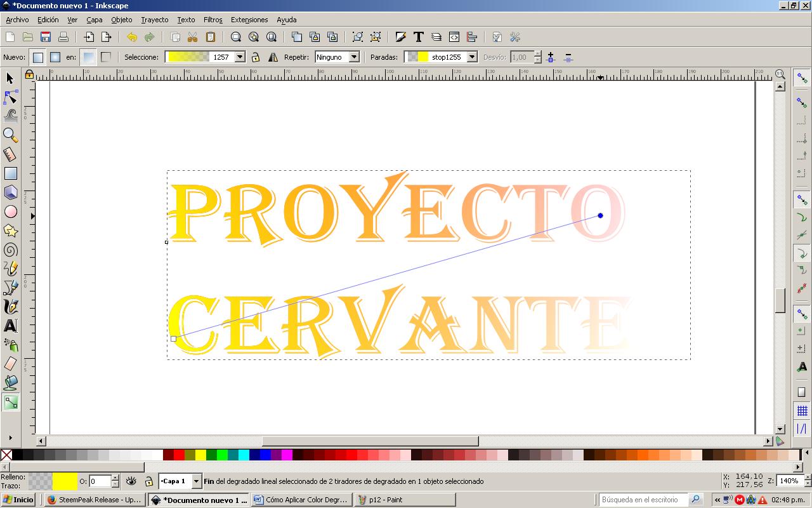The width and height of the screenshot is (812, 508).
Task: Select the Spiral tool
Action: click(x=10, y=250)
